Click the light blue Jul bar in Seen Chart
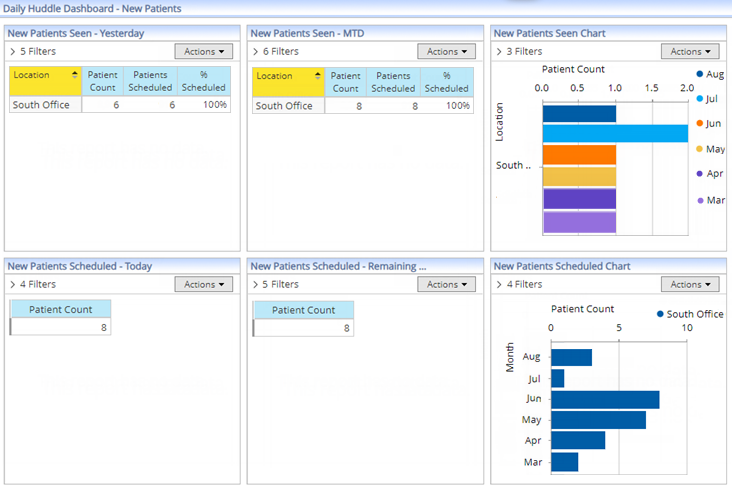The image size is (732, 488). point(614,133)
